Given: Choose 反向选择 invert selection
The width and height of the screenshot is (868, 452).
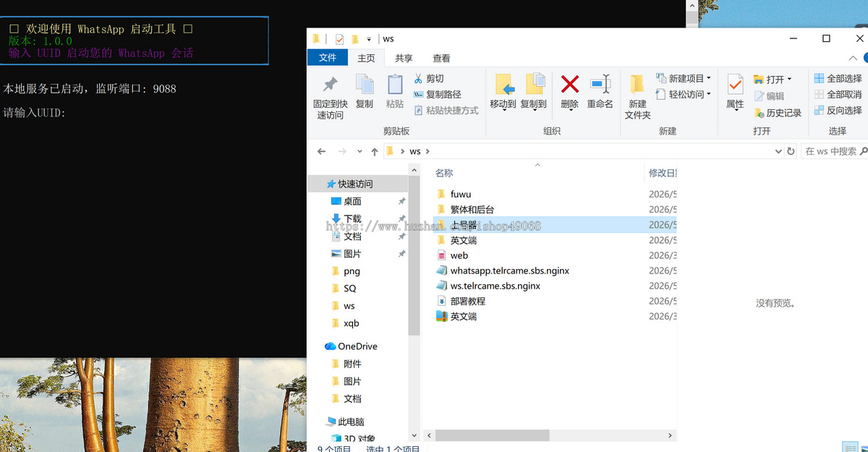Looking at the screenshot, I should point(838,110).
